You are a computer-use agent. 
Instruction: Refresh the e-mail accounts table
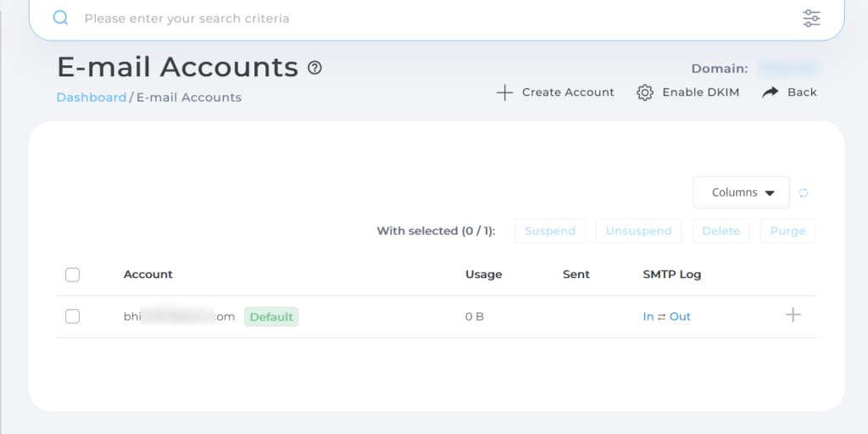[x=804, y=192]
